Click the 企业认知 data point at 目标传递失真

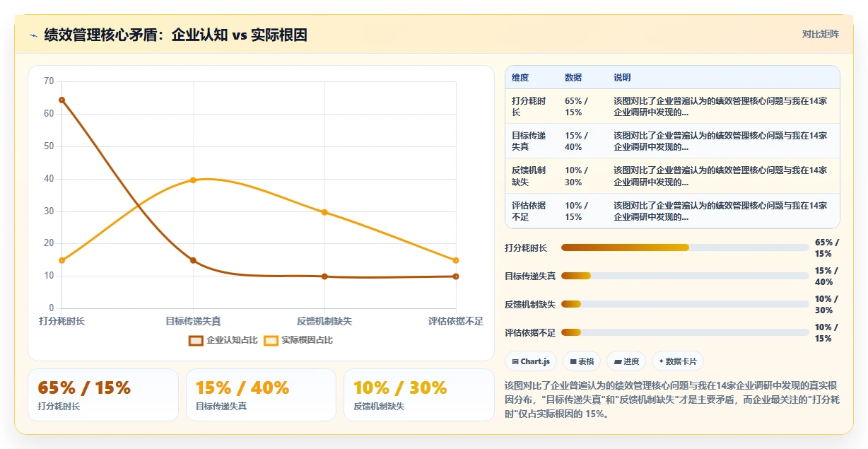pyautogui.click(x=193, y=260)
